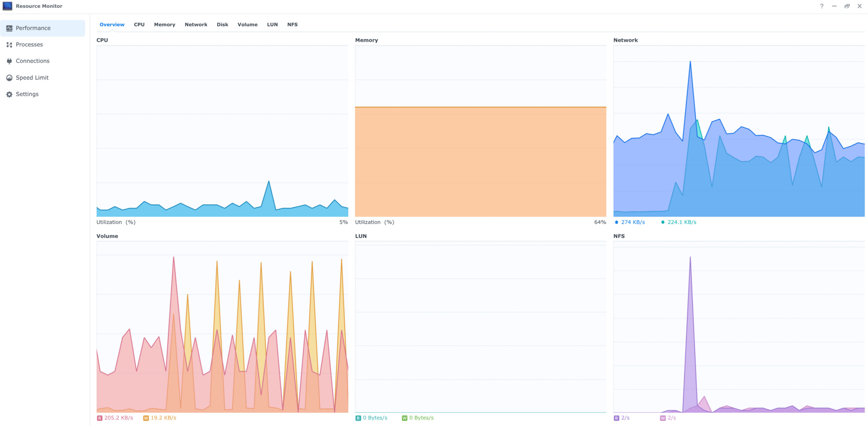This screenshot has width=868, height=426.
Task: Select the Network tab
Action: [196, 25]
